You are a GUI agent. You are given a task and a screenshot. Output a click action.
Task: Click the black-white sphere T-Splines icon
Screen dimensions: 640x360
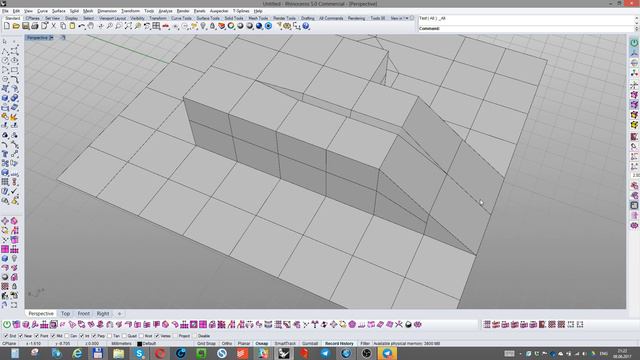pos(408,324)
